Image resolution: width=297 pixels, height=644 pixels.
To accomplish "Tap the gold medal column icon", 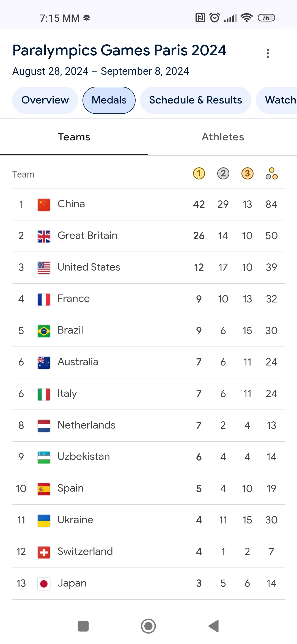I will point(199,174).
